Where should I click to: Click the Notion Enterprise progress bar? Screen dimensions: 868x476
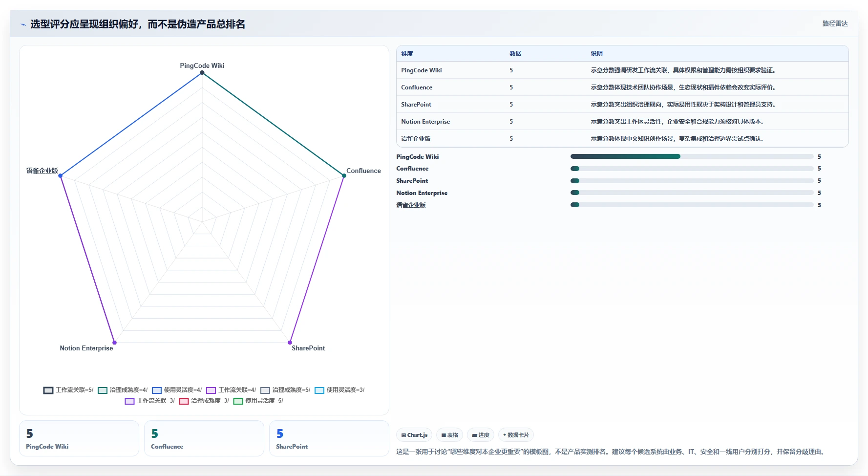point(692,193)
